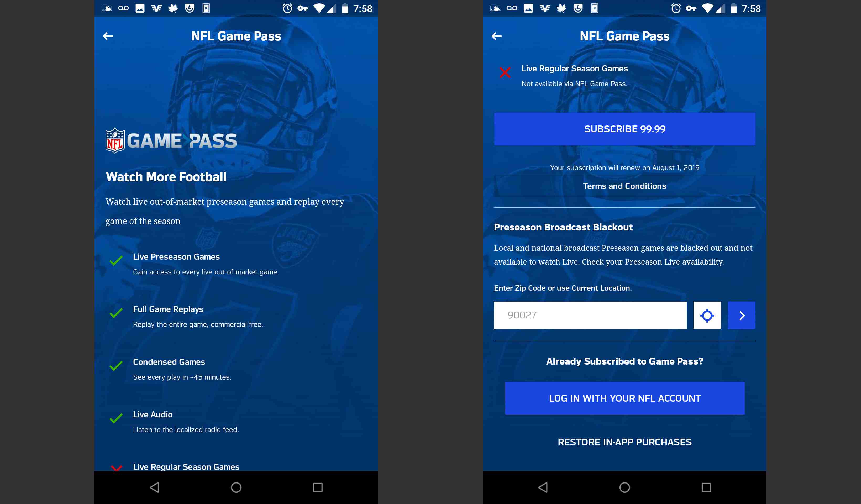Screen dimensions: 861x504
Task: Click the zip code input field
Action: (590, 315)
